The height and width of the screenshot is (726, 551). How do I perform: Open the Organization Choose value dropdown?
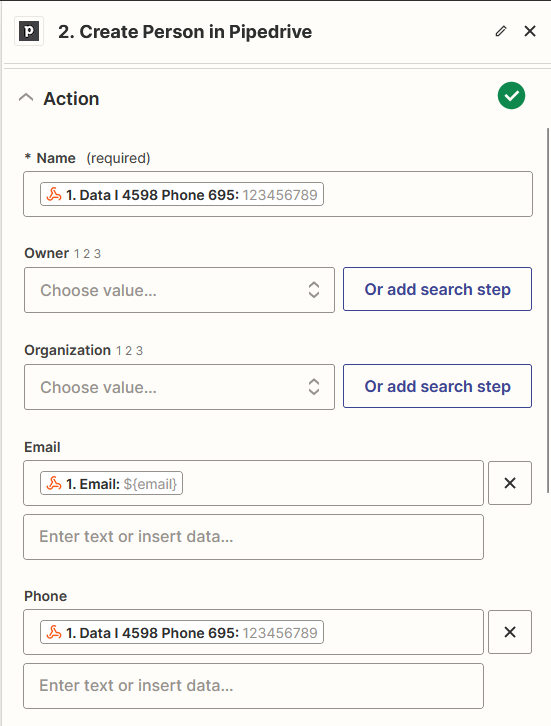tap(179, 387)
